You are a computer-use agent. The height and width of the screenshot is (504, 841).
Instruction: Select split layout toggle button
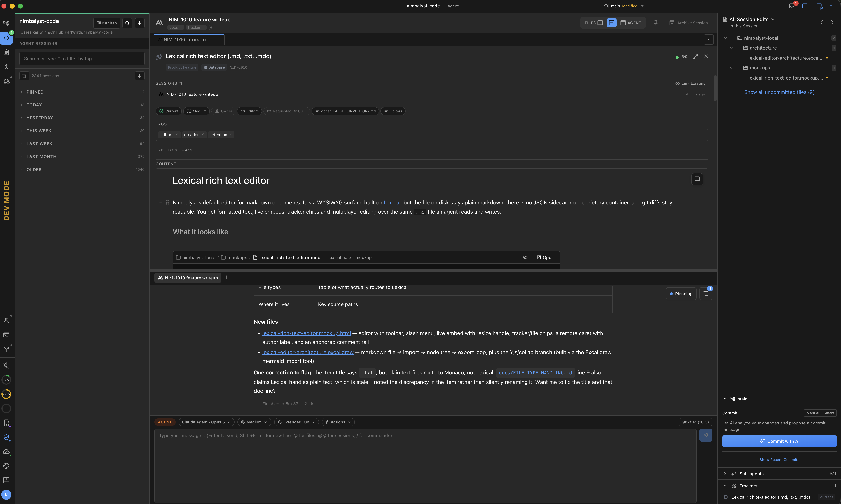point(611,23)
